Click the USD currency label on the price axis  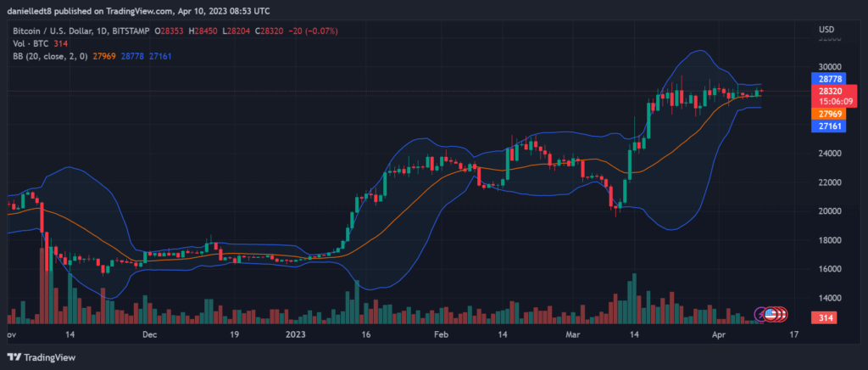click(x=826, y=30)
